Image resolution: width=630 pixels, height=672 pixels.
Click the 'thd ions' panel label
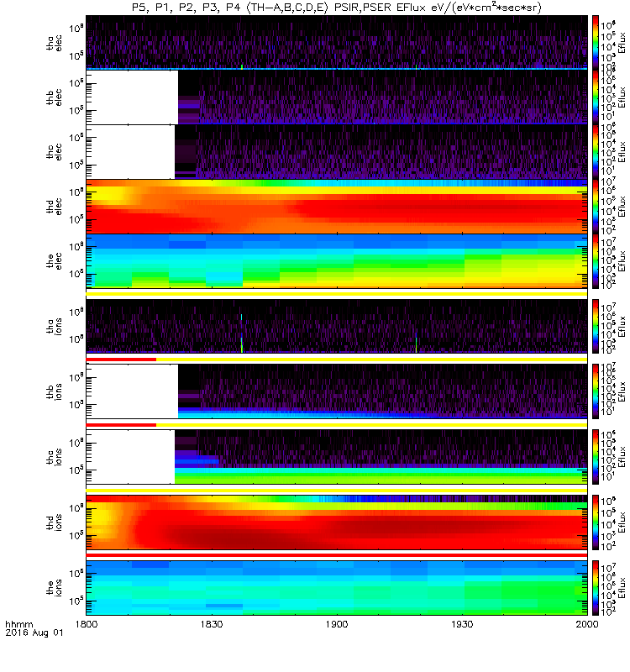click(55, 522)
